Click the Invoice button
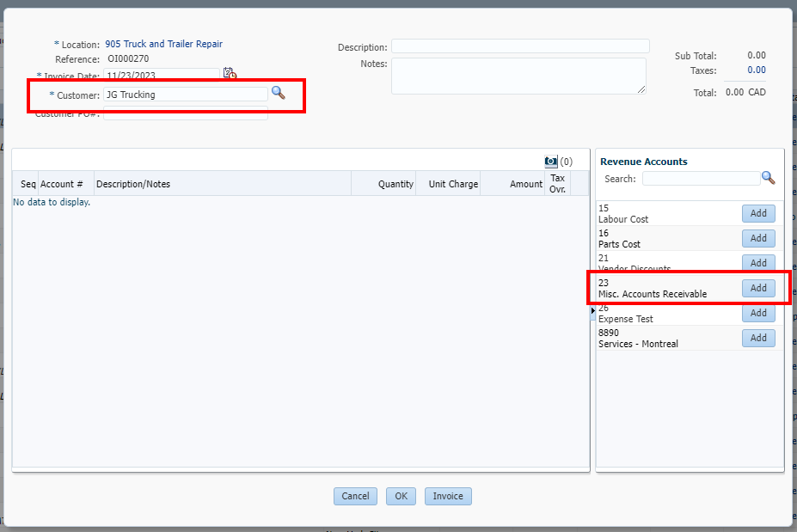The width and height of the screenshot is (797, 532). (447, 496)
